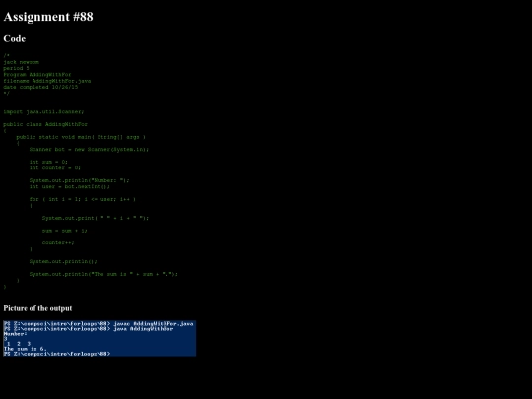
Task: Click the println("The sum is ") code line
Action: (x=103, y=274)
